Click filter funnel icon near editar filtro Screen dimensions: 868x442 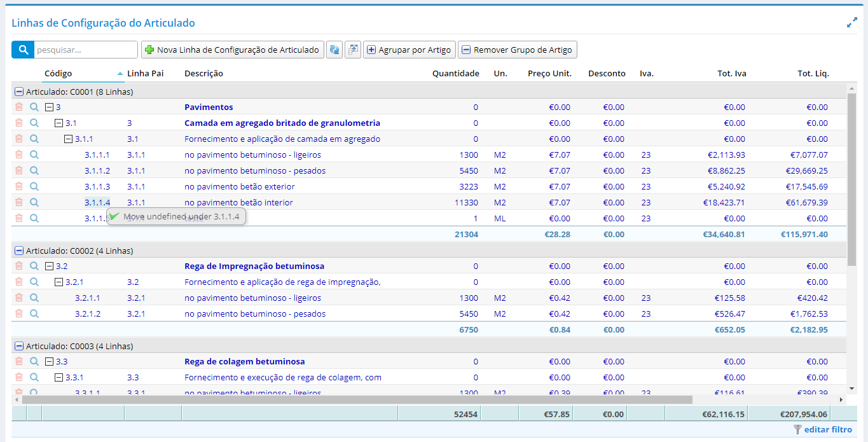click(x=797, y=429)
